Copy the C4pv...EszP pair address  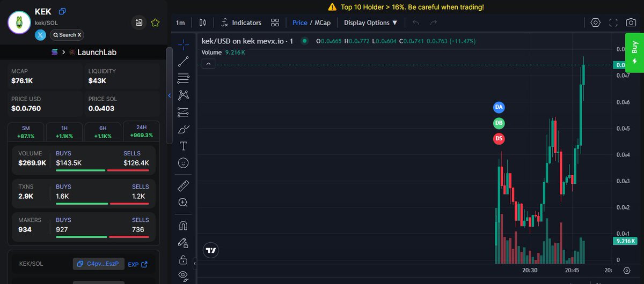coord(99,264)
